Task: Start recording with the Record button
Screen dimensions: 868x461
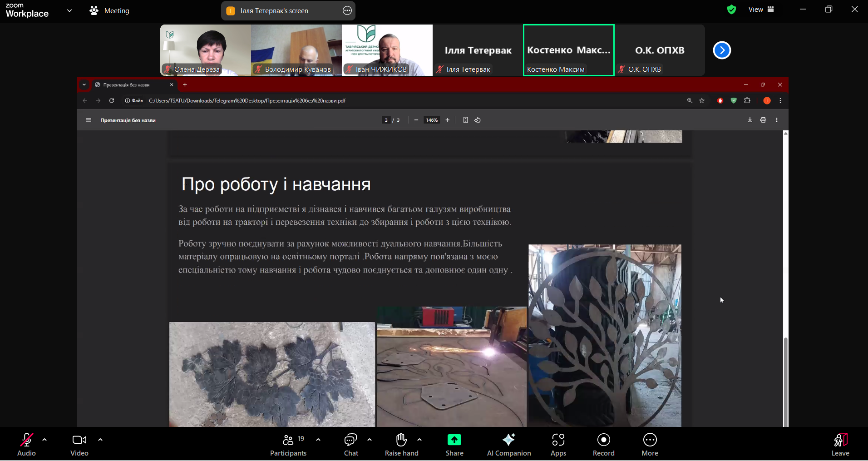Action: pyautogui.click(x=603, y=445)
